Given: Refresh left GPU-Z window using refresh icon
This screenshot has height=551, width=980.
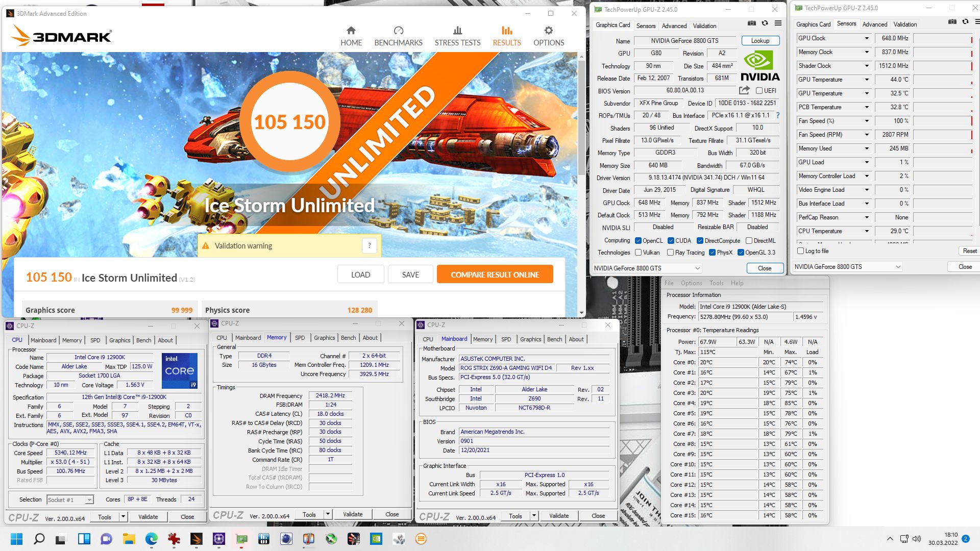Looking at the screenshot, I should tap(765, 23).
